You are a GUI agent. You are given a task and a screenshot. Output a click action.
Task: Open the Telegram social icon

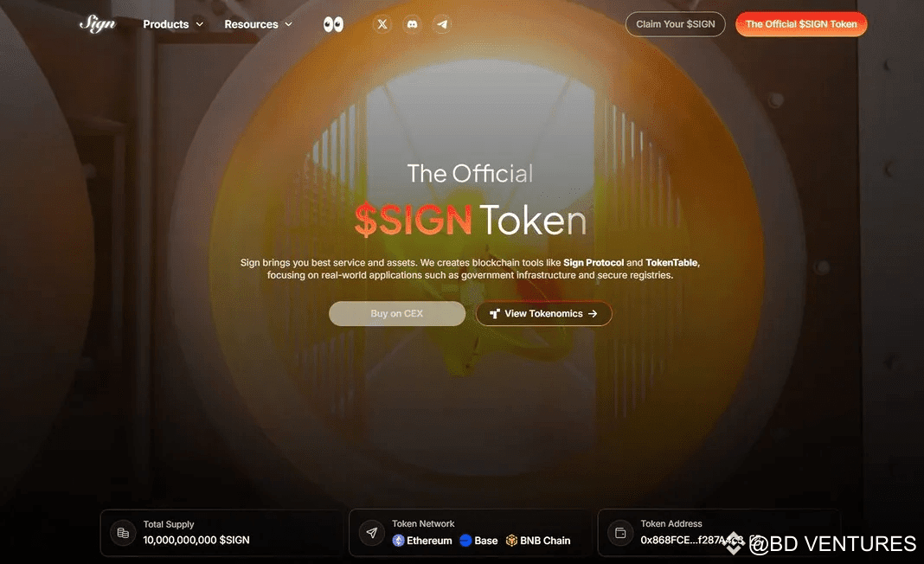(442, 24)
